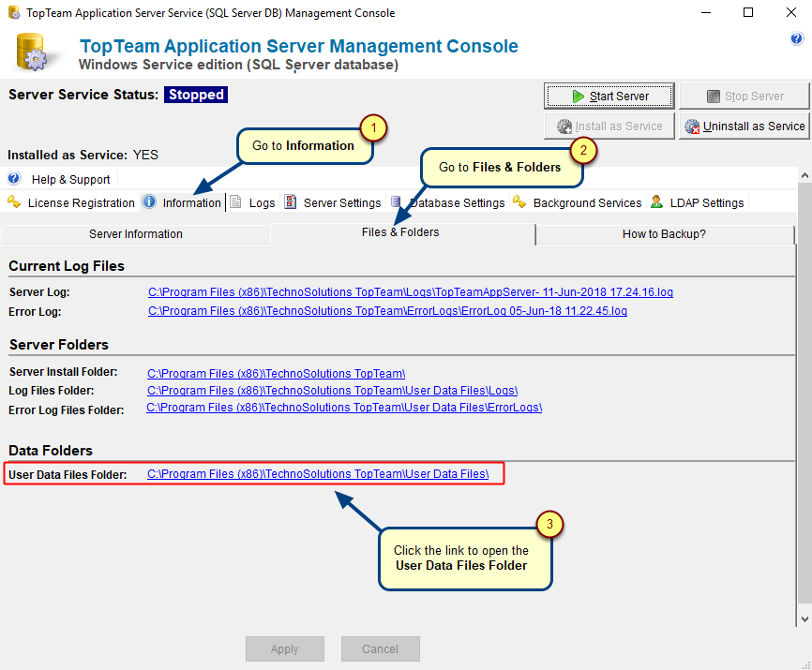Click the app icon in the title bar
The image size is (812, 670).
(x=14, y=12)
